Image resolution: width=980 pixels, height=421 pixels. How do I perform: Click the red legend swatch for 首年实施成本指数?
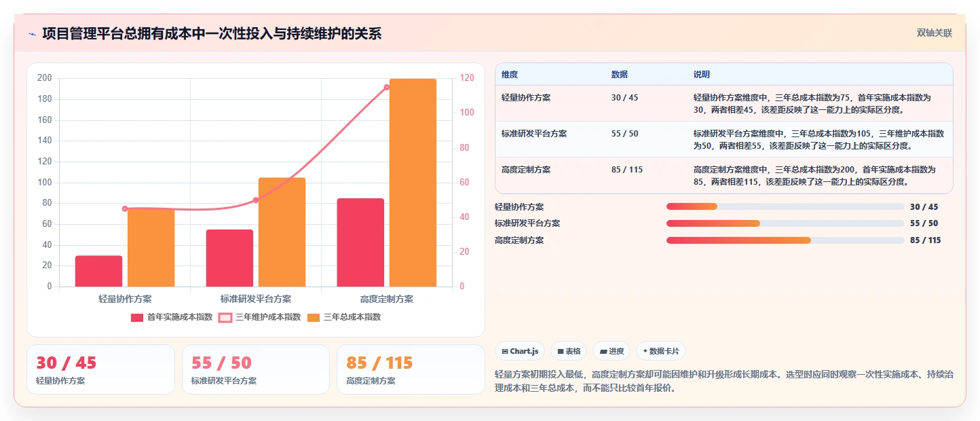[137, 317]
